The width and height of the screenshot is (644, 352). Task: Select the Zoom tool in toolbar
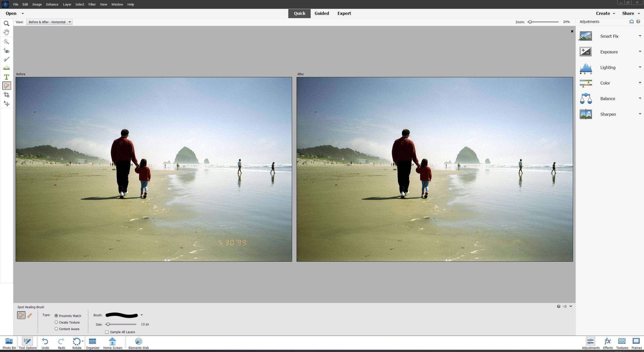7,24
